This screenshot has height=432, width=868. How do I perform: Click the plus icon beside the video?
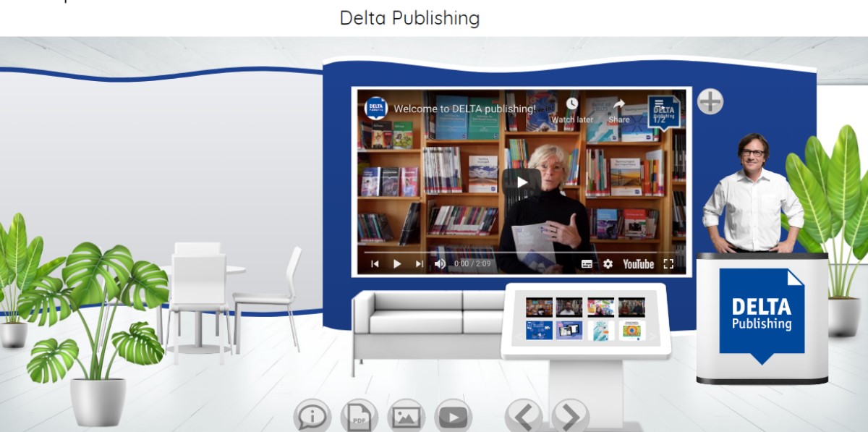[710, 101]
